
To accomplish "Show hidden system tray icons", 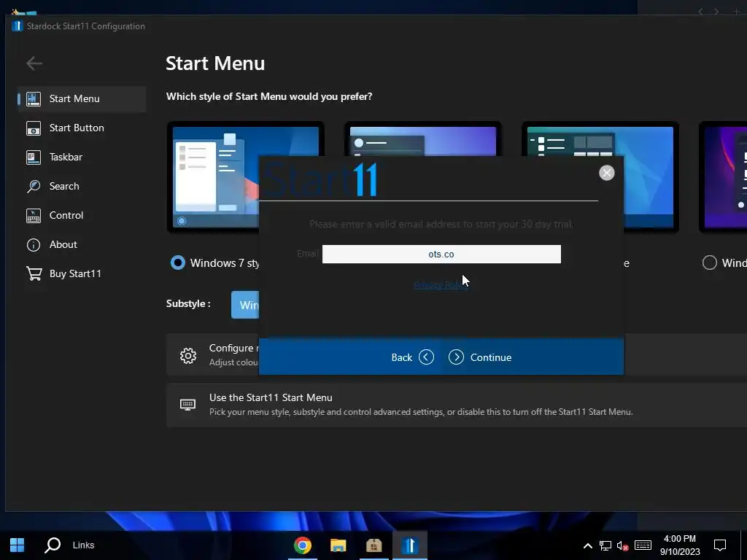I will pos(588,545).
